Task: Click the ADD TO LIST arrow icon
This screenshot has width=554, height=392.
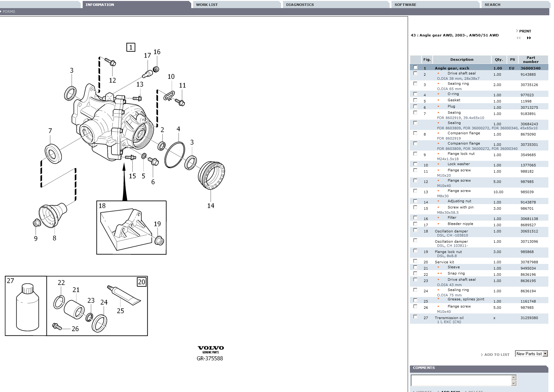Action: 482,355
